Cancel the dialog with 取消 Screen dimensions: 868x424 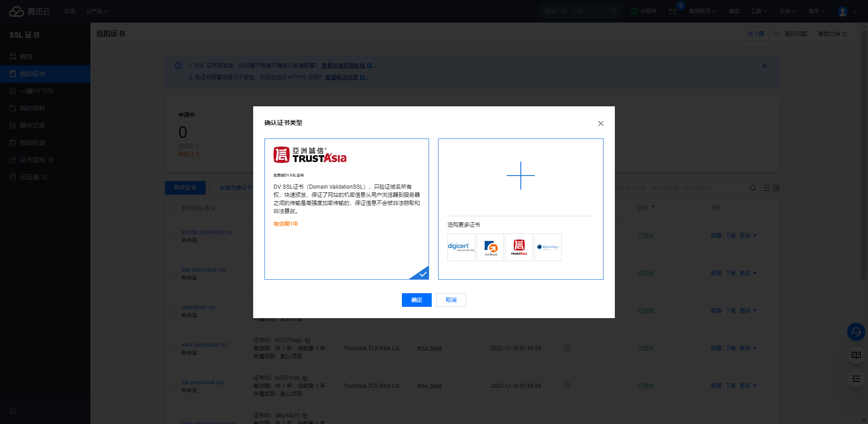[x=451, y=300]
